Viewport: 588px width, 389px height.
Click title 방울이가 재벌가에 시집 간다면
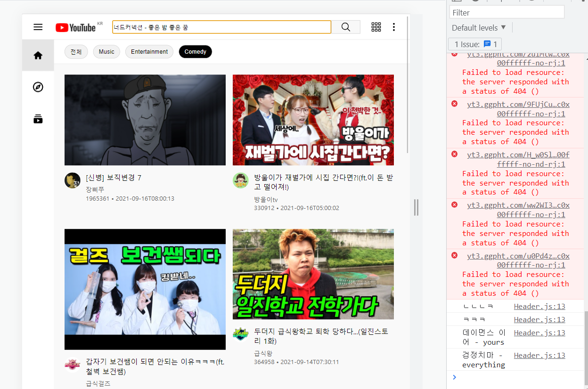(x=324, y=182)
